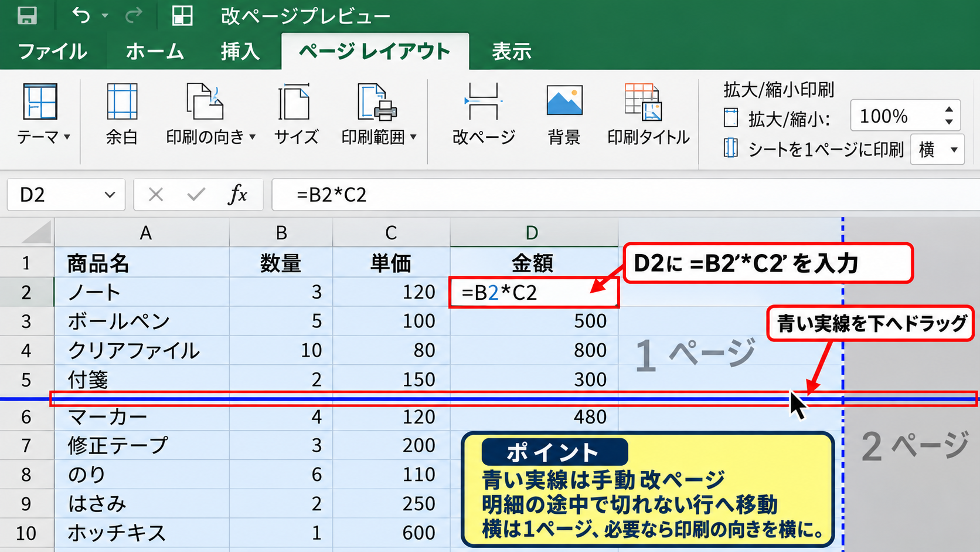Click the 印刷範囲 print area icon
980x552 pixels.
tap(377, 101)
